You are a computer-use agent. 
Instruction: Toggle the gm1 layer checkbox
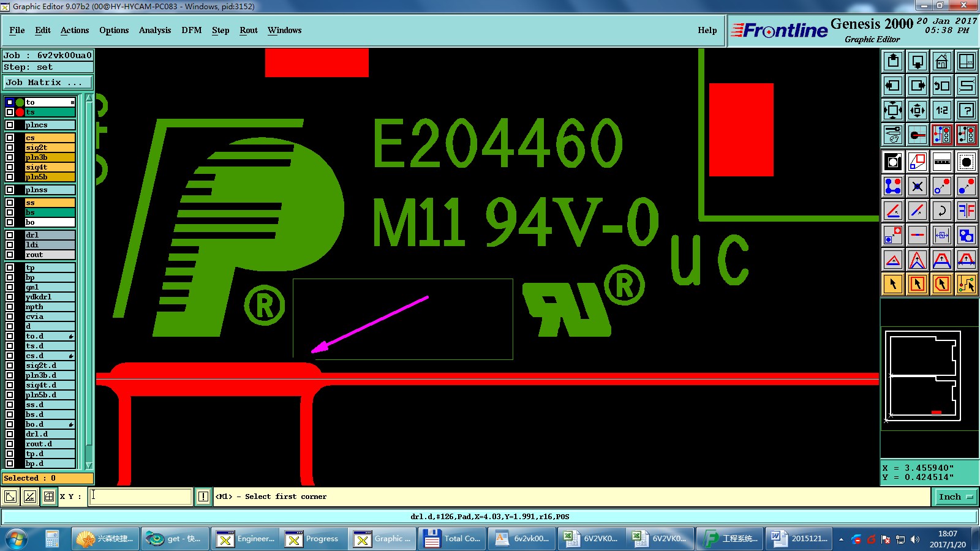tap(10, 287)
